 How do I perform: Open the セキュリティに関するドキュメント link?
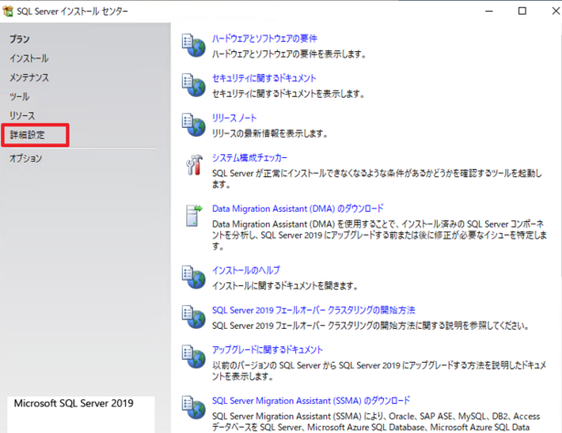pos(264,78)
